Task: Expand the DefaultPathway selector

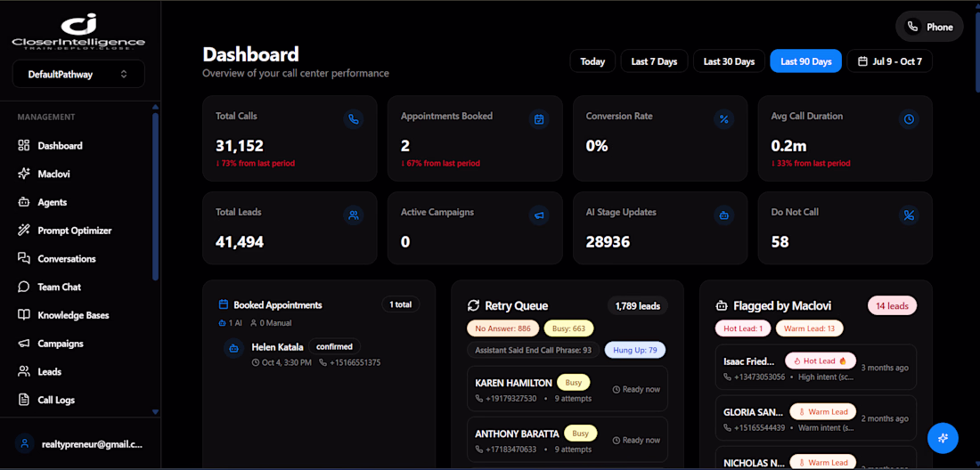Action: [x=78, y=74]
